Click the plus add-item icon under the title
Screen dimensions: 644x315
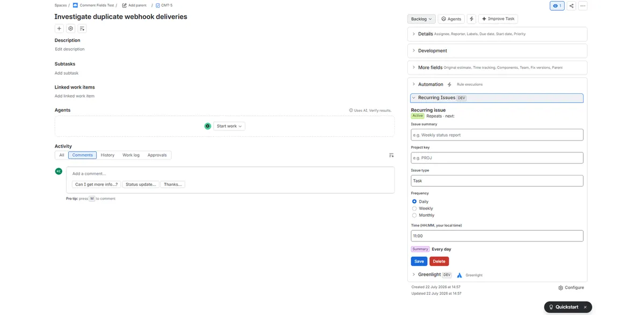(60, 28)
